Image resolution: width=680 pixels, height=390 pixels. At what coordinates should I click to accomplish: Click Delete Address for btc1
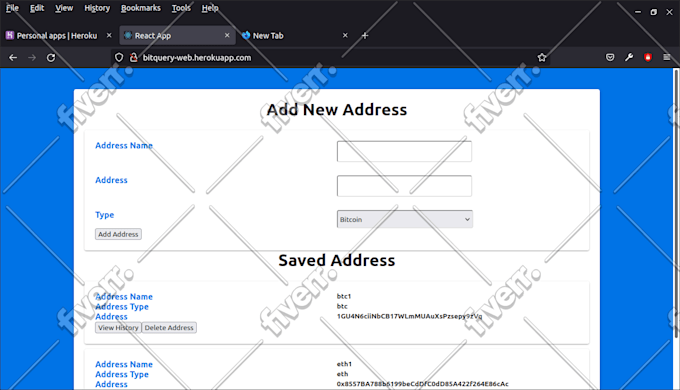tap(169, 328)
